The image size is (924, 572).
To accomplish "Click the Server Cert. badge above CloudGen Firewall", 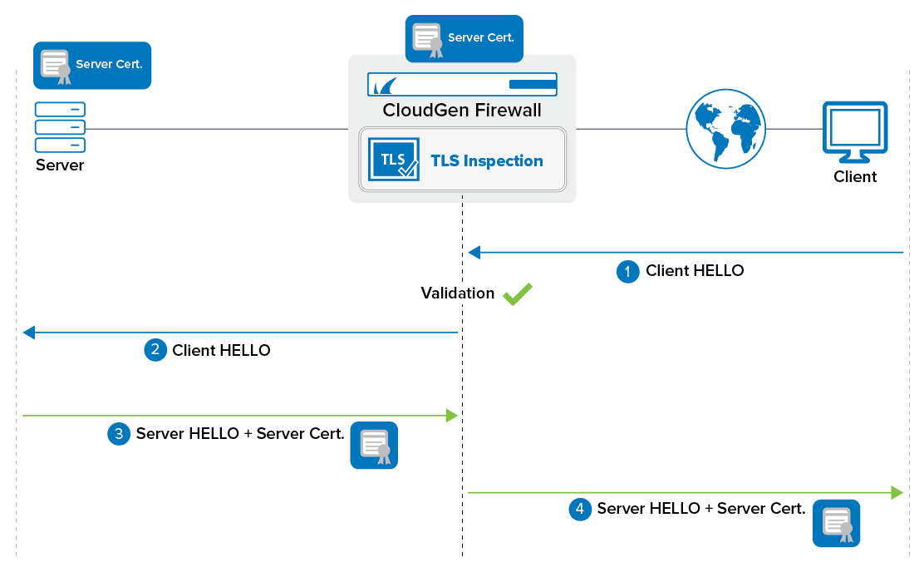I will [464, 39].
